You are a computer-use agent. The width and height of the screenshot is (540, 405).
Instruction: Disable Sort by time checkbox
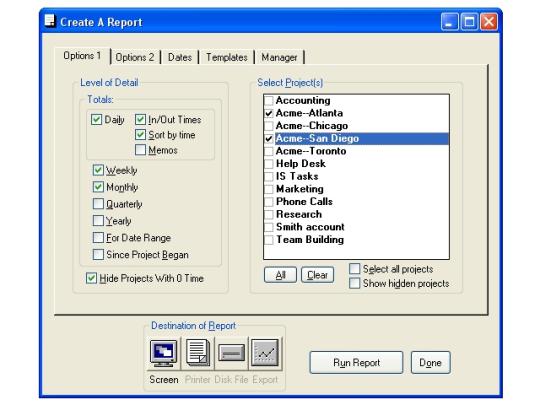pyautogui.click(x=141, y=135)
